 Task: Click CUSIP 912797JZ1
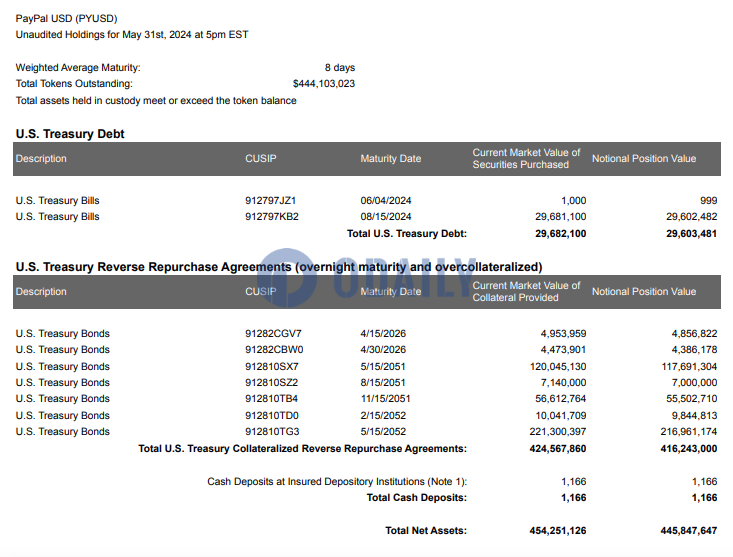(x=270, y=200)
